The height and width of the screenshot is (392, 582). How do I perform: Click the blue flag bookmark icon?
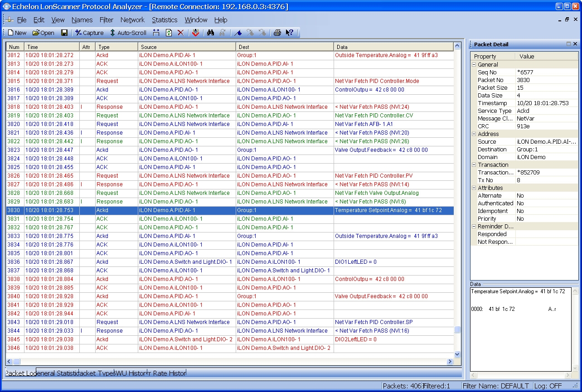(238, 33)
